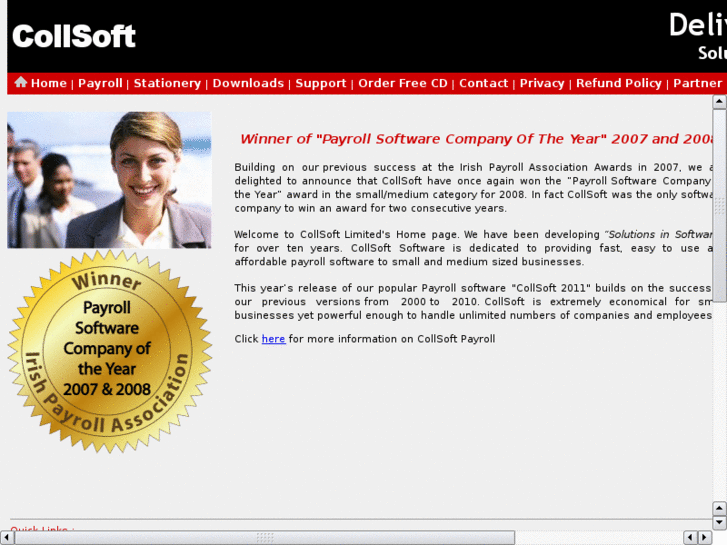This screenshot has width=727, height=545.
Task: Click the gold Irish Payroll Association award seal
Action: 109,351
